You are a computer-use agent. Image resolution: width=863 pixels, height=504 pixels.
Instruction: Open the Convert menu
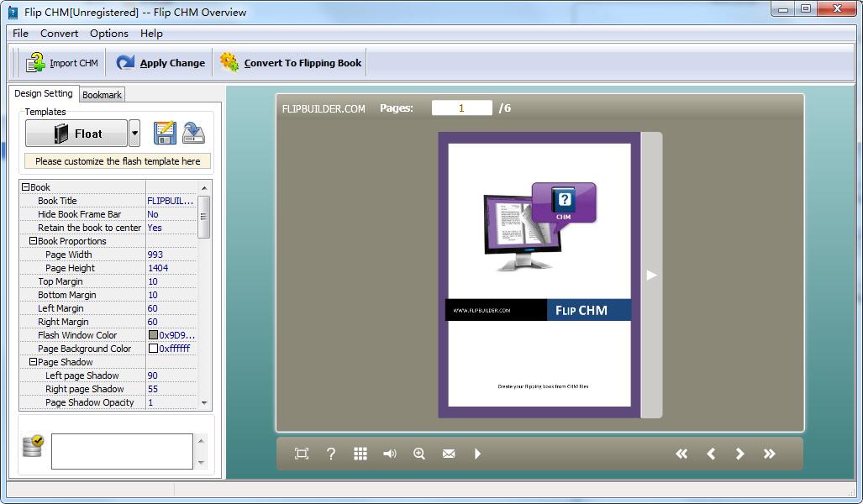(x=59, y=33)
